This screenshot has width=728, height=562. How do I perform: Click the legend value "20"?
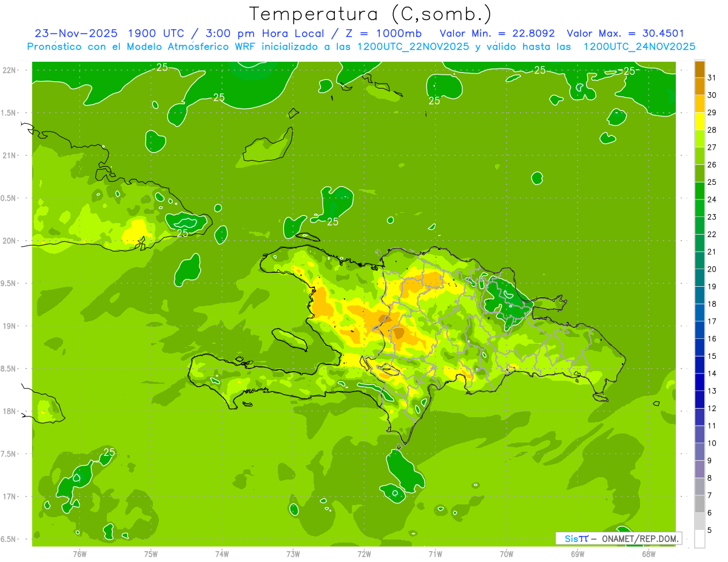(x=712, y=269)
